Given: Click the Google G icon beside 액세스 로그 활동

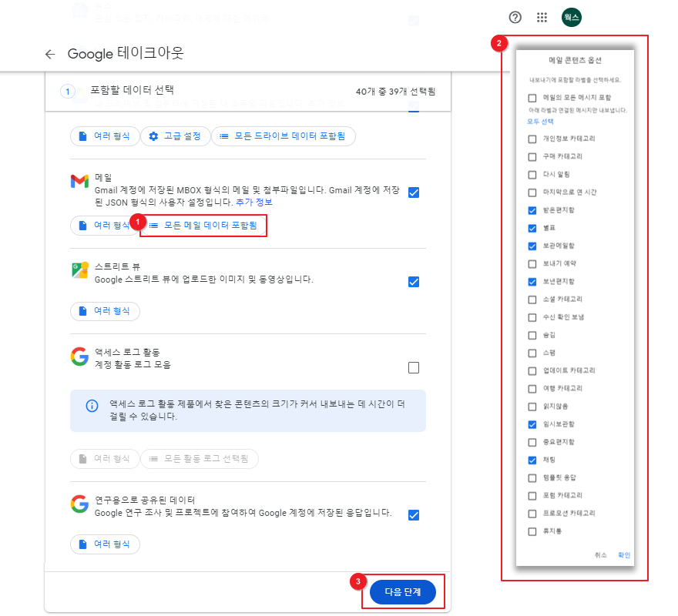Looking at the screenshot, I should click(79, 357).
